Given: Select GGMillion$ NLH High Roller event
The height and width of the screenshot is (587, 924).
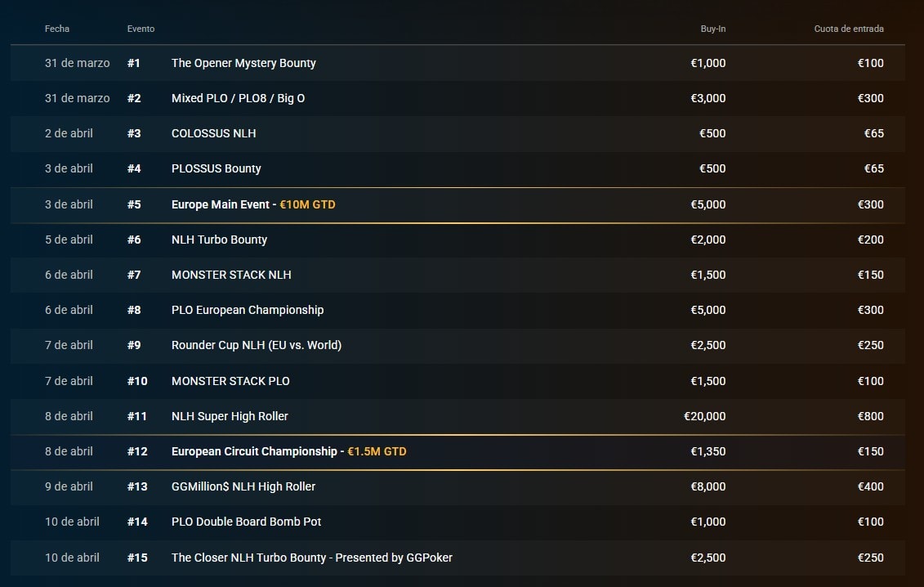Looking at the screenshot, I should pos(243,486).
